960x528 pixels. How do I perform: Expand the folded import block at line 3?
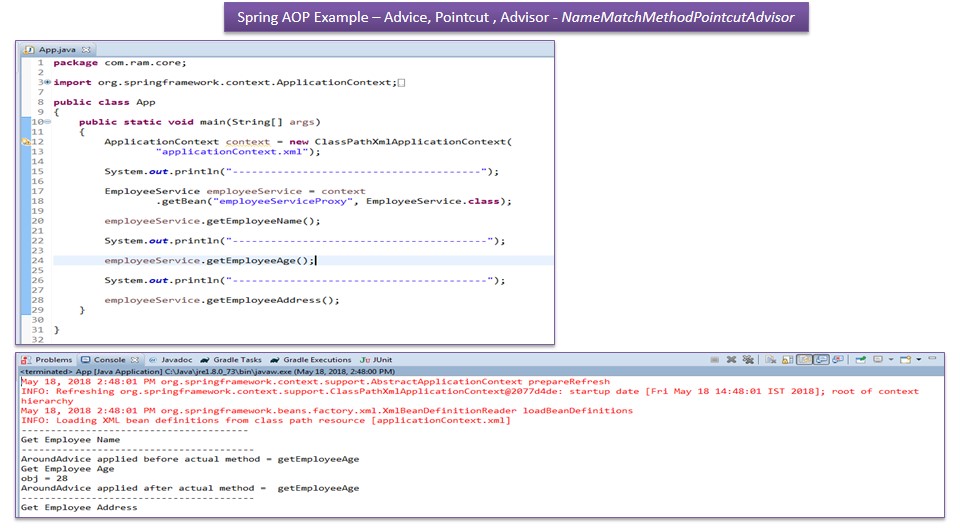[x=47, y=82]
